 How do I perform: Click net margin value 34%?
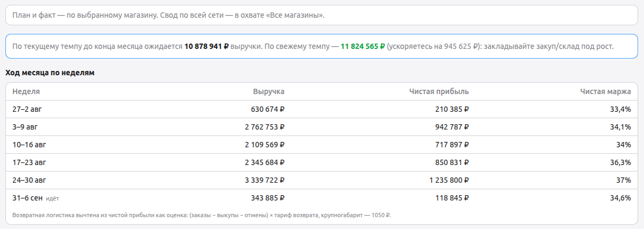[624, 145]
